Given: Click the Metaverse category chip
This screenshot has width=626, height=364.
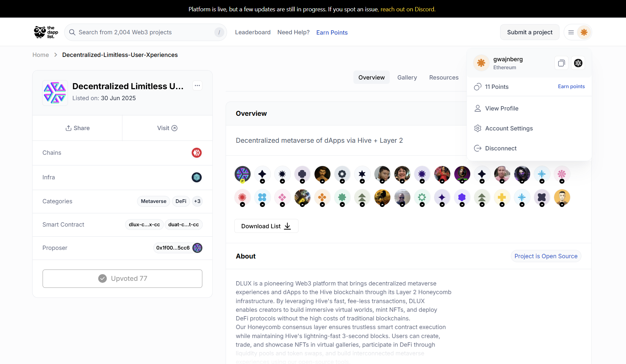Looking at the screenshot, I should (x=153, y=201).
